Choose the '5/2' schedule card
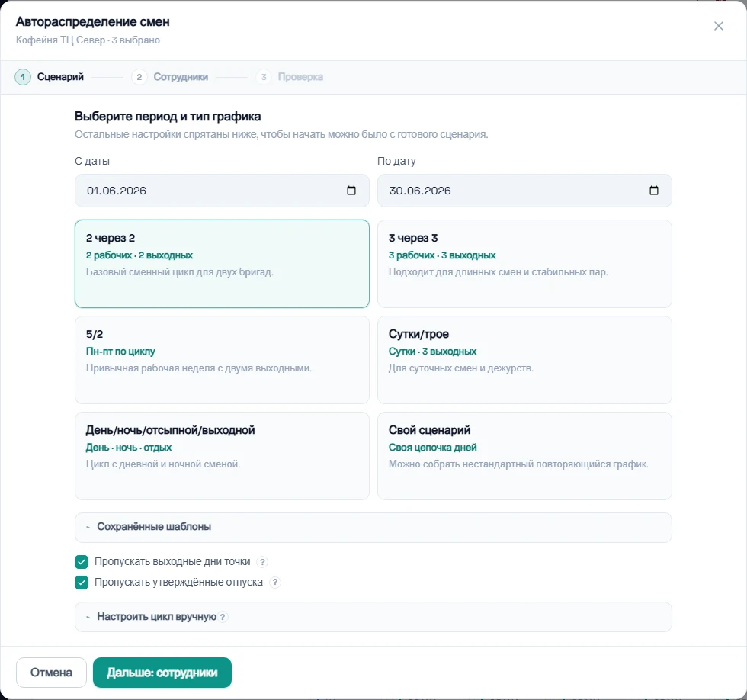 222,360
